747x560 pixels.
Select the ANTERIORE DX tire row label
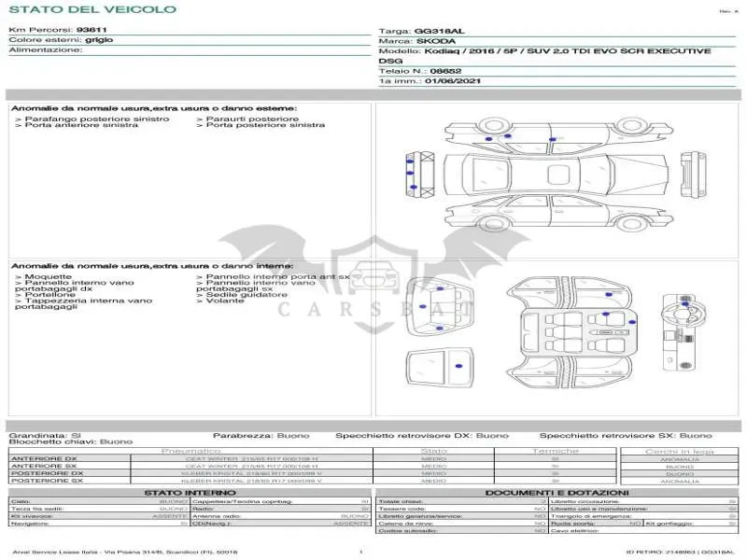pyautogui.click(x=44, y=458)
